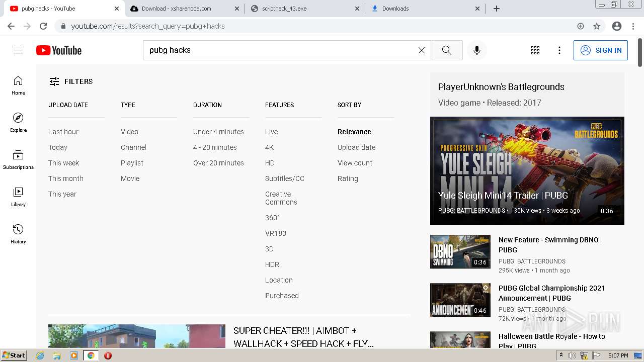Screen dimensions: 644x362
Task: Enable the HD feature filter
Action: [x=270, y=163]
